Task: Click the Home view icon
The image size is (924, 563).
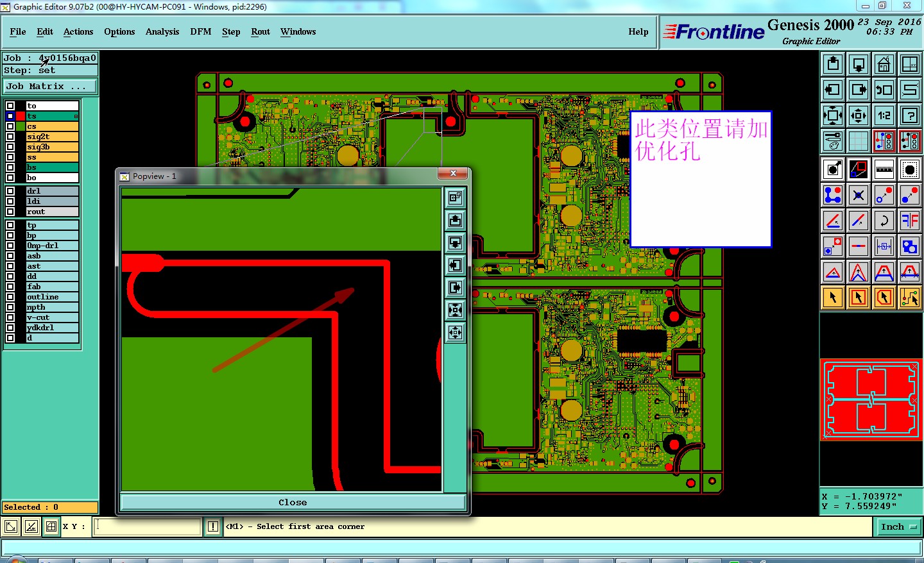Action: tap(884, 64)
